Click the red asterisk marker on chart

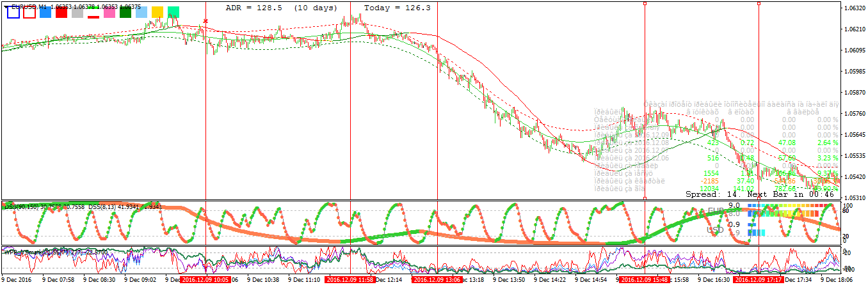205,22
